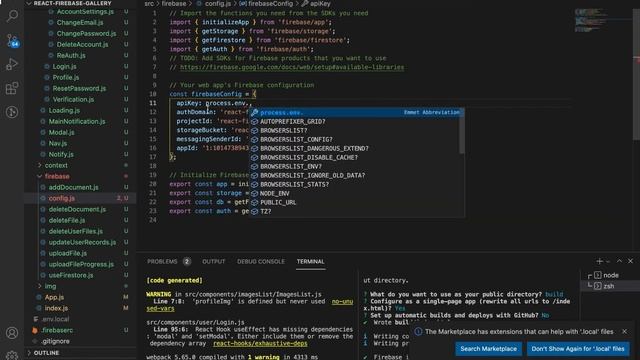640x360 pixels.
Task: Open MainNotification.js file
Action: coord(77,122)
